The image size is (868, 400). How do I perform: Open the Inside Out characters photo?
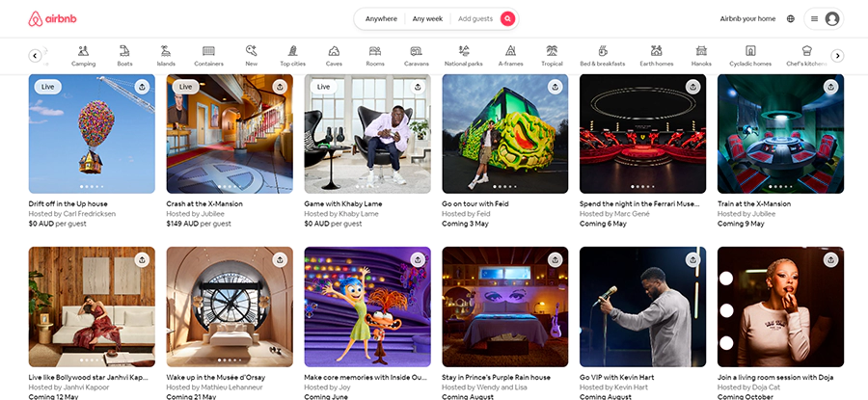tap(367, 307)
